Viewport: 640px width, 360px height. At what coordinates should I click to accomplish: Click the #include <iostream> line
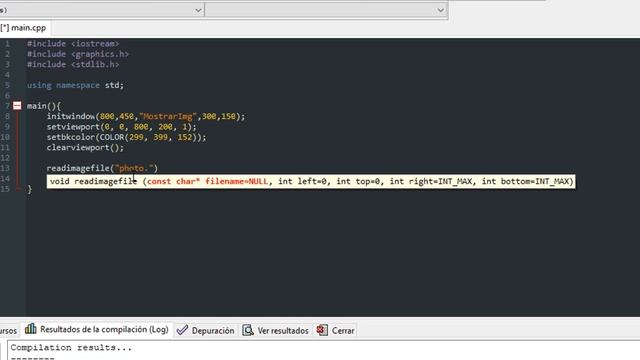[x=73, y=44]
